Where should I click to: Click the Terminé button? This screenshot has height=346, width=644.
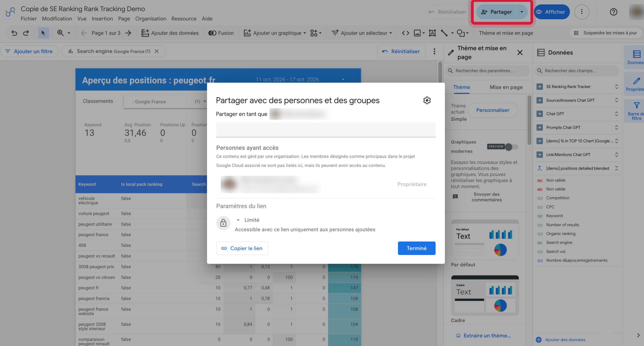click(x=417, y=248)
